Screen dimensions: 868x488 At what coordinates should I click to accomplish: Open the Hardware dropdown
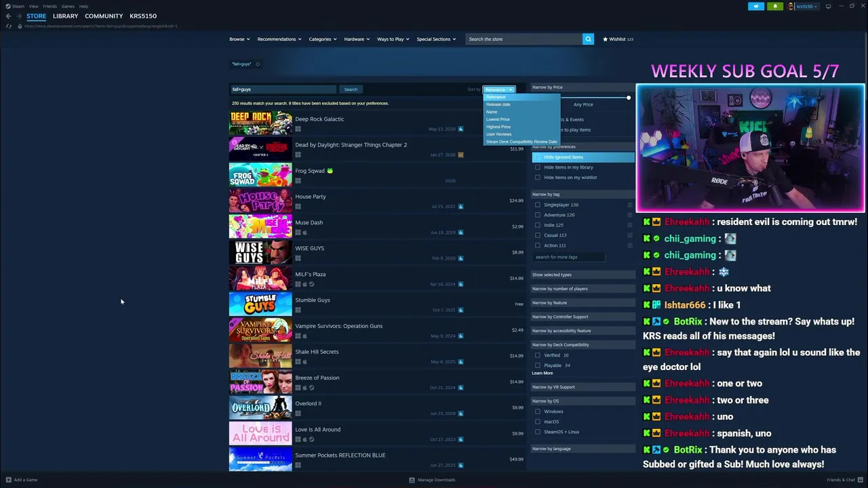tap(357, 39)
